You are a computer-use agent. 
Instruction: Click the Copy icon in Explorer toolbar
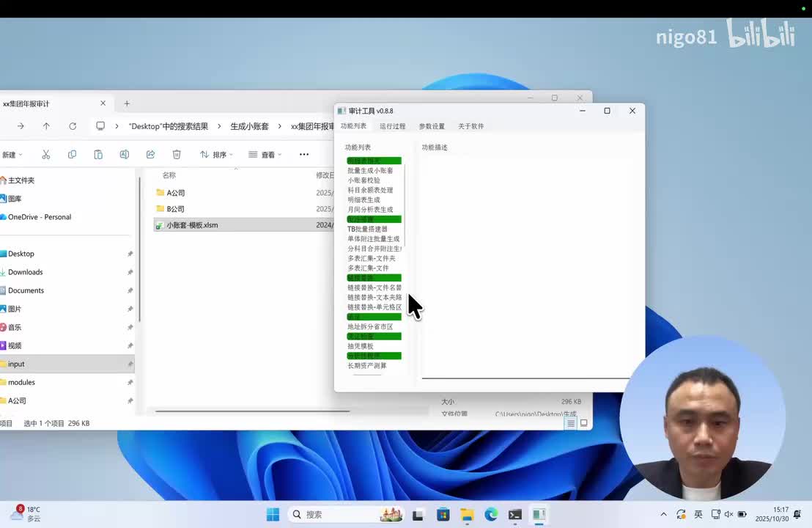(72, 155)
